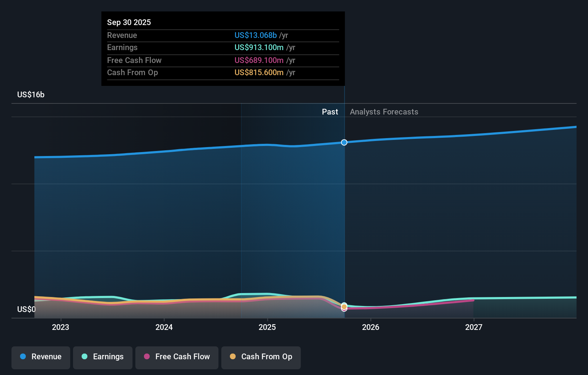This screenshot has width=588, height=375.
Task: Select the teal Earnings dot icon in legend
Action: (84, 357)
